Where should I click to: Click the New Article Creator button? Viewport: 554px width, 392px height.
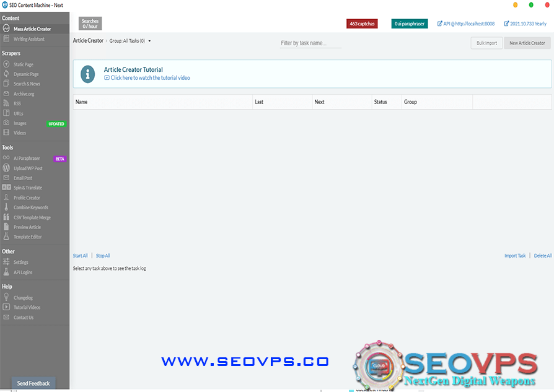point(527,43)
